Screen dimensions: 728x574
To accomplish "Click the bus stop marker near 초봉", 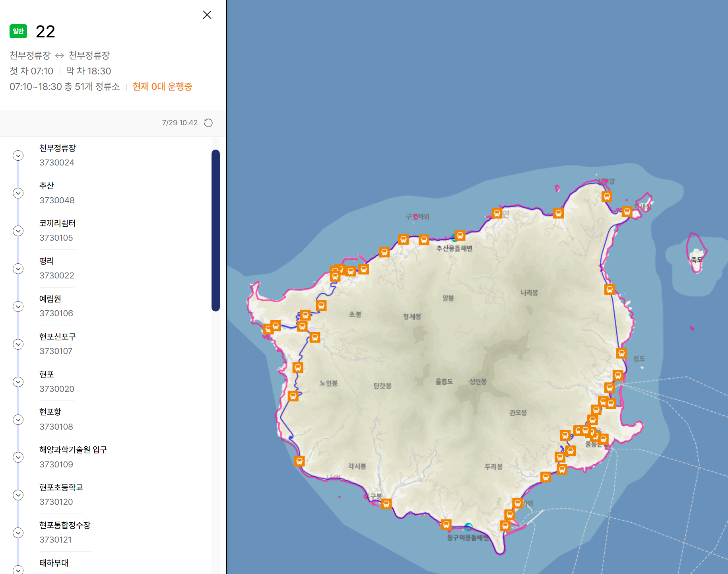I will tap(321, 305).
